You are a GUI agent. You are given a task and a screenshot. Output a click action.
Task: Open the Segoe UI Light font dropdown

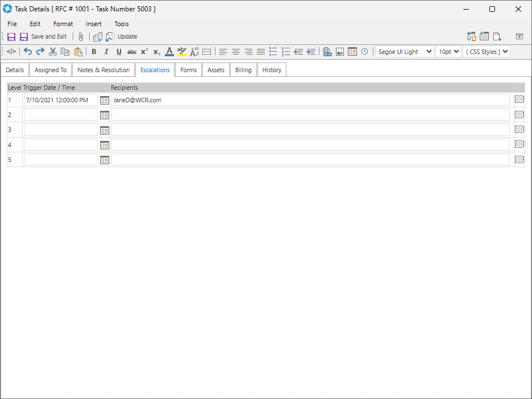[x=404, y=52]
